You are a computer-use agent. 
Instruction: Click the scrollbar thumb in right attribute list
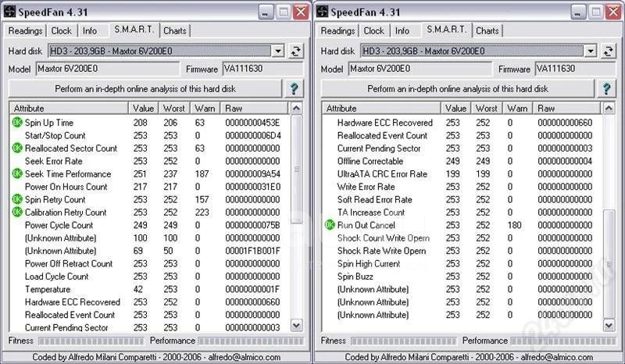click(x=609, y=264)
